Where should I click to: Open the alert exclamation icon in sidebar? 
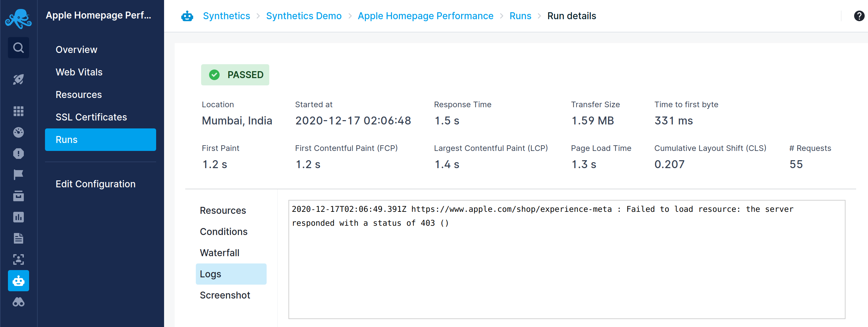(19, 153)
